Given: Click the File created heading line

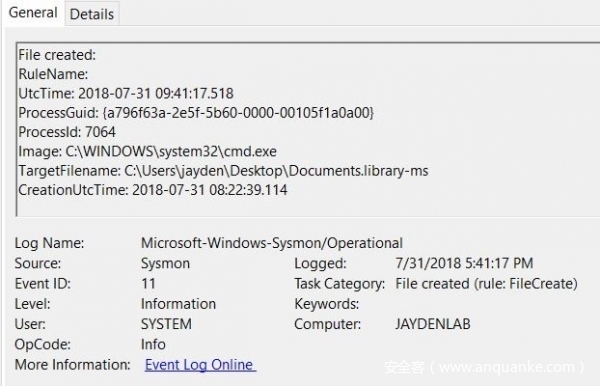Looking at the screenshot, I should pos(57,55).
